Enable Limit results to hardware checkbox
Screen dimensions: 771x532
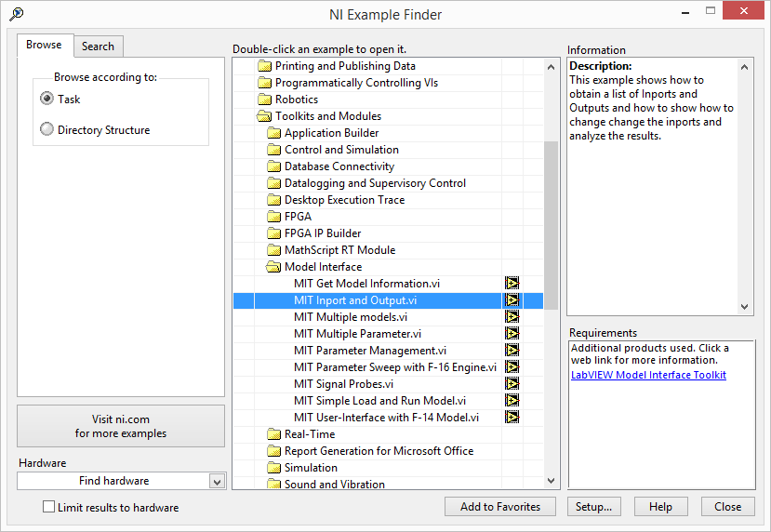(x=48, y=507)
